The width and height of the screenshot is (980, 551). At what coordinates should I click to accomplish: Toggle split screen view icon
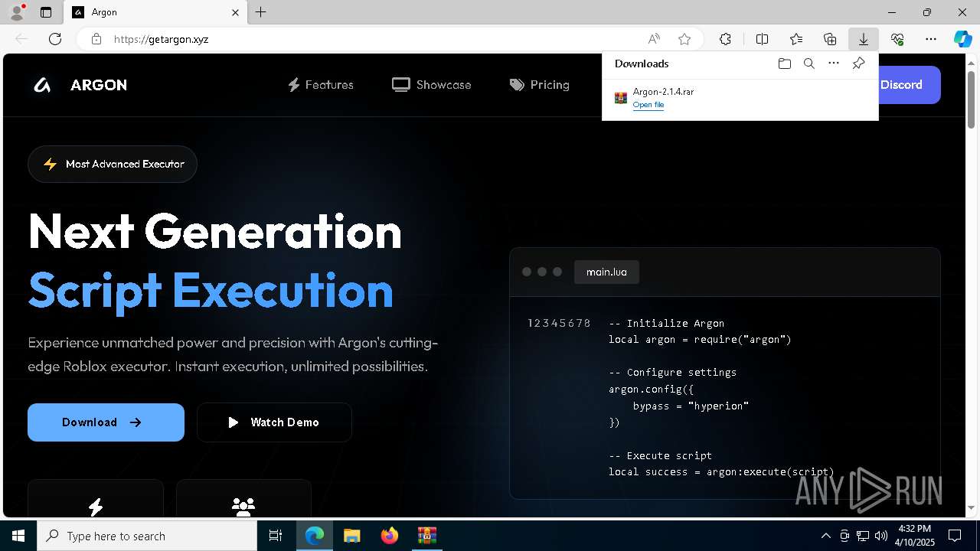click(x=762, y=39)
